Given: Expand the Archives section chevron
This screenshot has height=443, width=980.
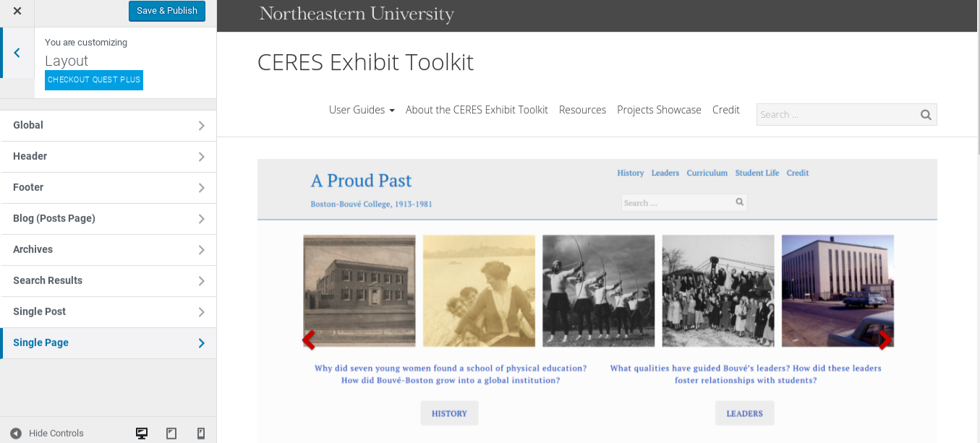Looking at the screenshot, I should click(202, 250).
